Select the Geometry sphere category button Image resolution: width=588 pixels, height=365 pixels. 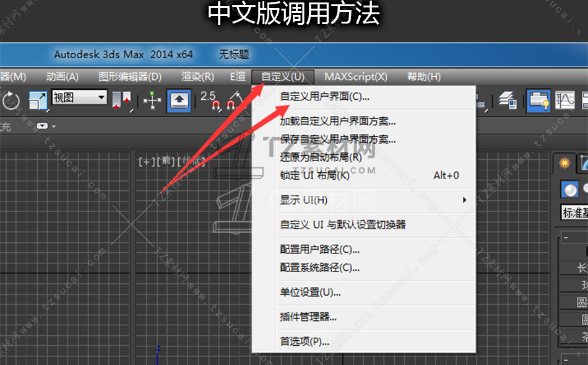pos(570,190)
